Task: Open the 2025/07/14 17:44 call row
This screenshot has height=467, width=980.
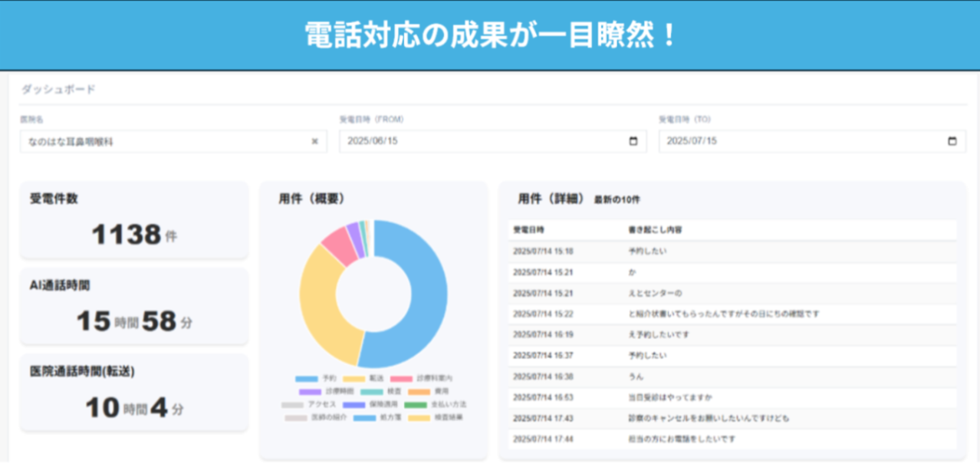Action: pos(732,439)
